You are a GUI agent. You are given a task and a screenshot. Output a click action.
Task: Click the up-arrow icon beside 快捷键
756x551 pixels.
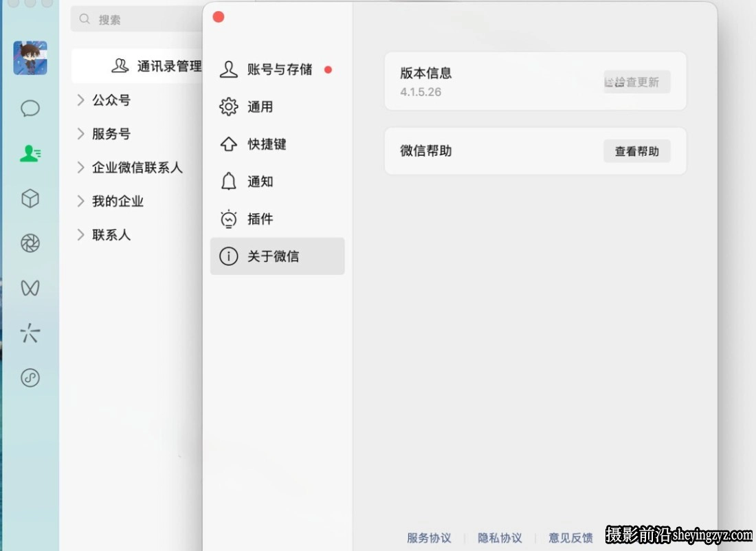tap(229, 144)
